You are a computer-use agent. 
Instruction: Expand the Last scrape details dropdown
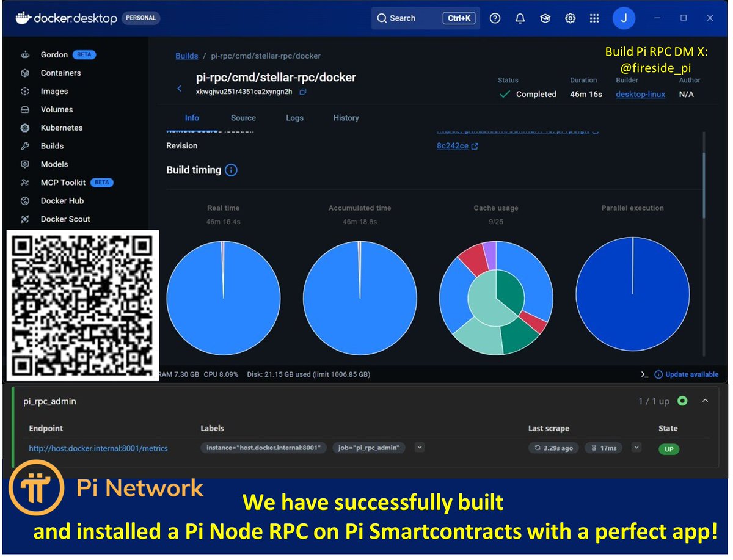[636, 448]
